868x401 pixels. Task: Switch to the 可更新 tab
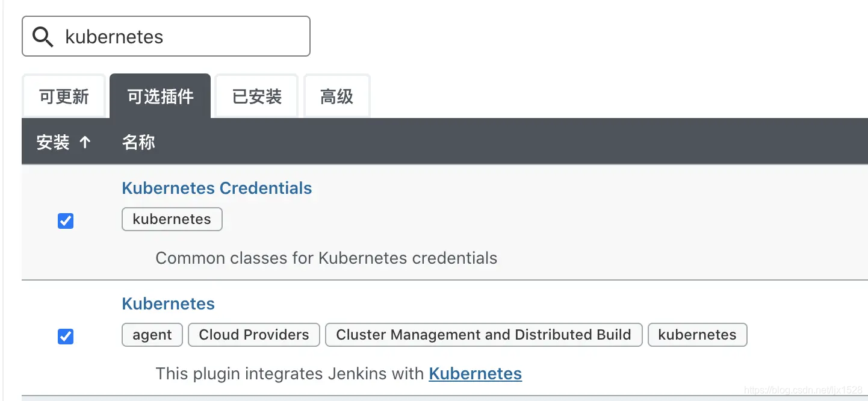click(64, 96)
